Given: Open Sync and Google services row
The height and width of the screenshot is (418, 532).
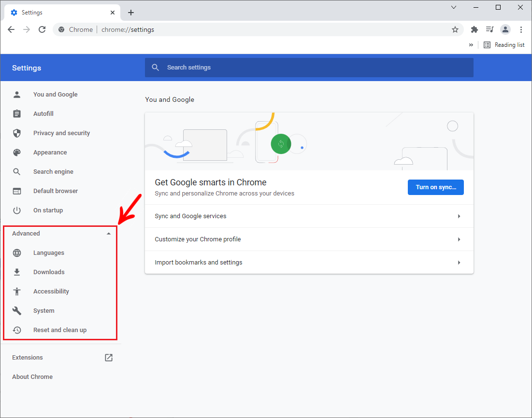Looking at the screenshot, I should [309, 216].
